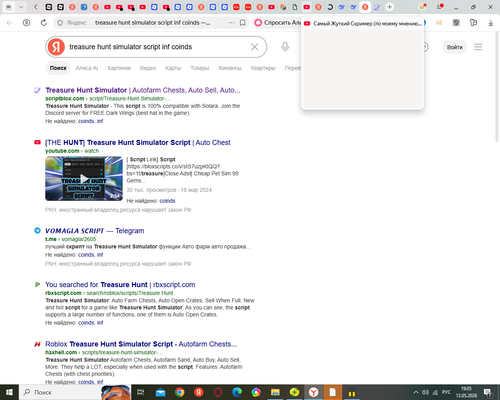
Task: Open the Самый Жуткий Скример tab preview
Action: point(362,63)
